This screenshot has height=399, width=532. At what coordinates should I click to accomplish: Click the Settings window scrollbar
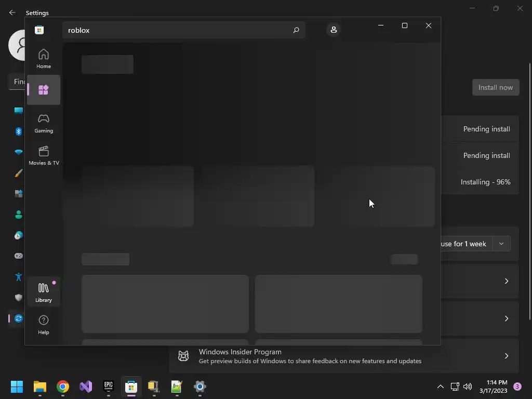coord(529,192)
